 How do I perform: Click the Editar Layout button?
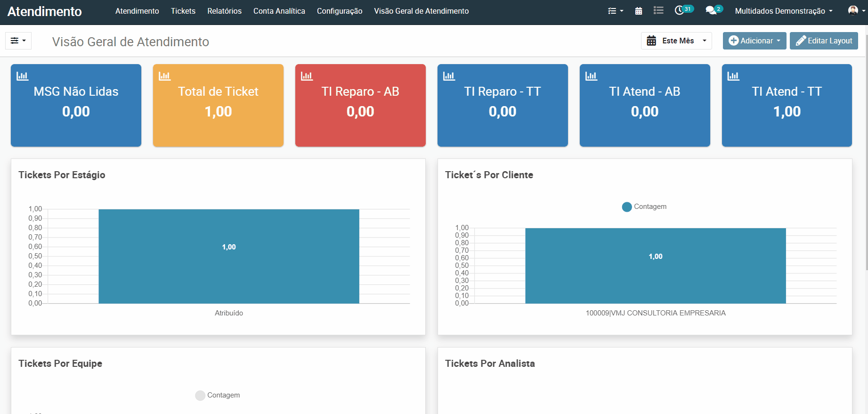click(824, 41)
